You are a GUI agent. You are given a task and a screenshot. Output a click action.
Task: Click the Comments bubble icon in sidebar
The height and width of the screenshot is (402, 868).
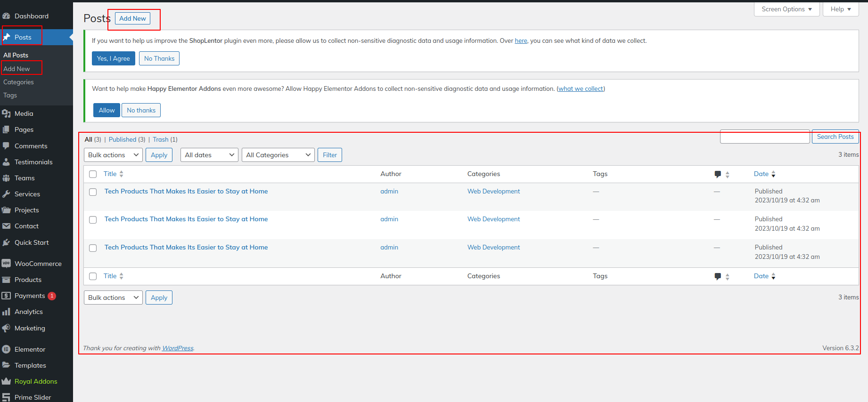click(x=6, y=146)
